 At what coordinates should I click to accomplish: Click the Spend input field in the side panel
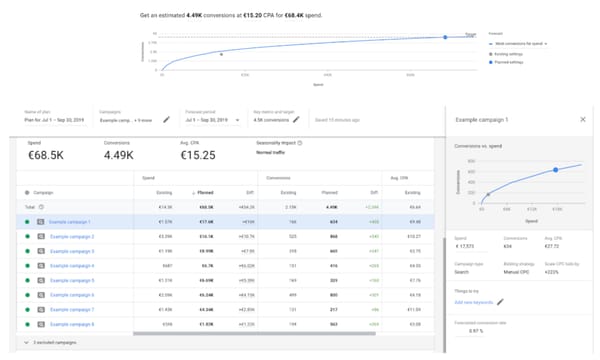coord(471,246)
